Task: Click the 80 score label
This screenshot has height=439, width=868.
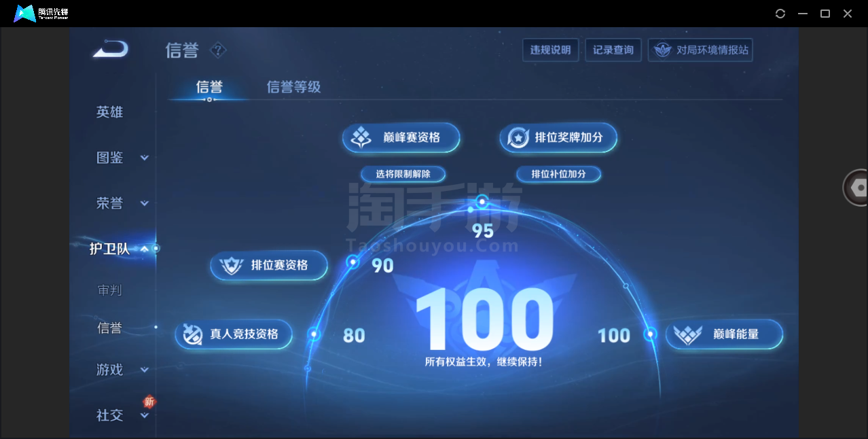Action: point(354,336)
